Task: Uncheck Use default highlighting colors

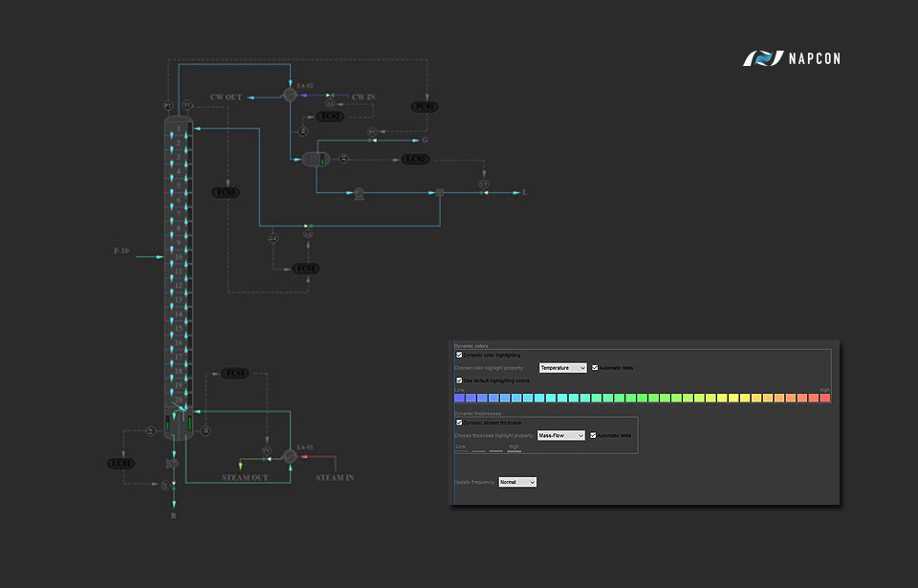Action: (x=459, y=380)
